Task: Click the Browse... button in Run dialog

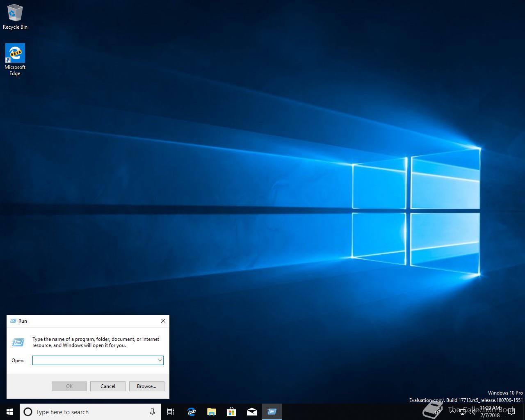Action: [x=147, y=386]
